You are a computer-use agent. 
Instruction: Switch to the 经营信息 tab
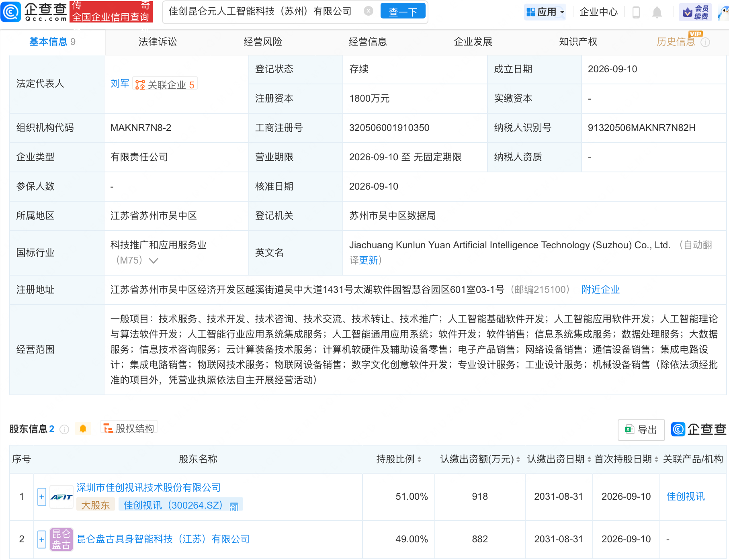[x=368, y=42]
